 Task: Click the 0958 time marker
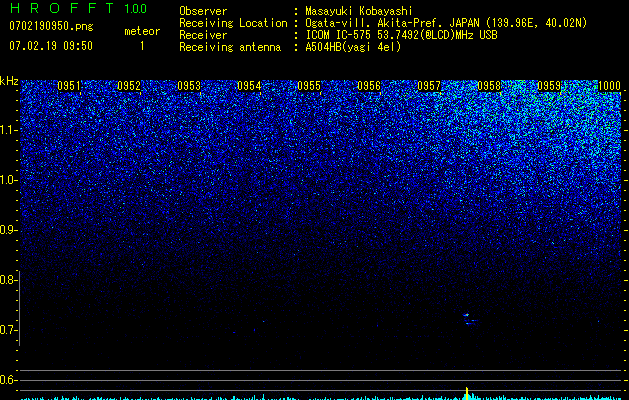(x=489, y=86)
